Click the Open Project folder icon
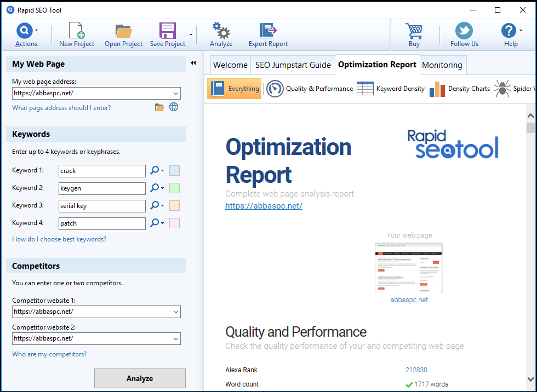This screenshot has width=537, height=392. click(x=123, y=31)
